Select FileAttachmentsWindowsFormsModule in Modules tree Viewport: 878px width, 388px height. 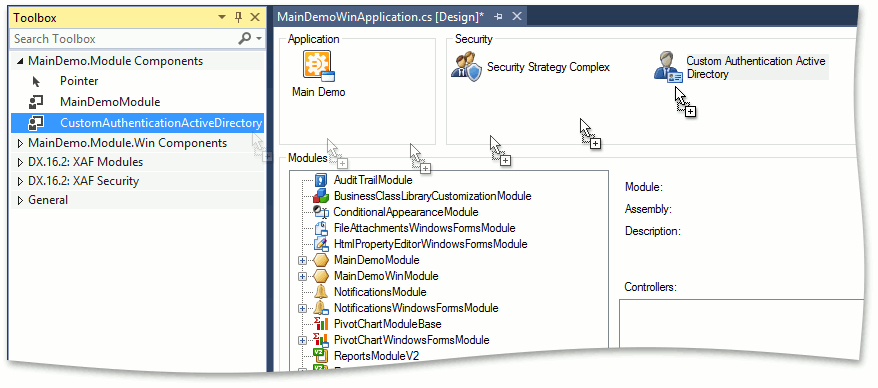coord(424,228)
